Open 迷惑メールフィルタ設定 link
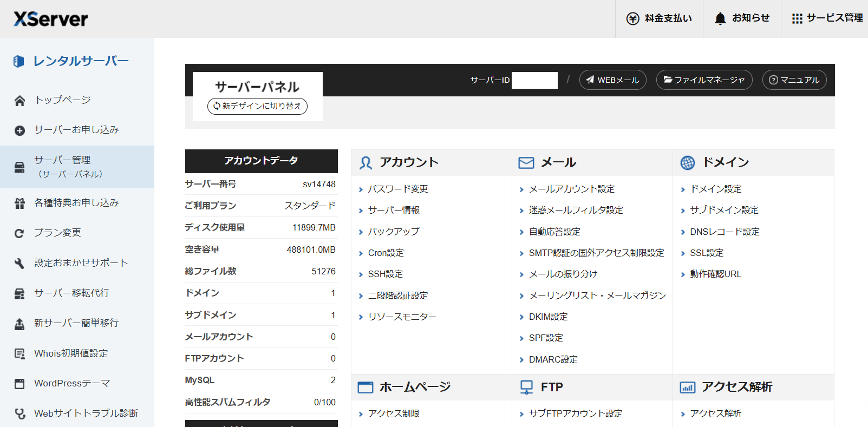 point(576,210)
